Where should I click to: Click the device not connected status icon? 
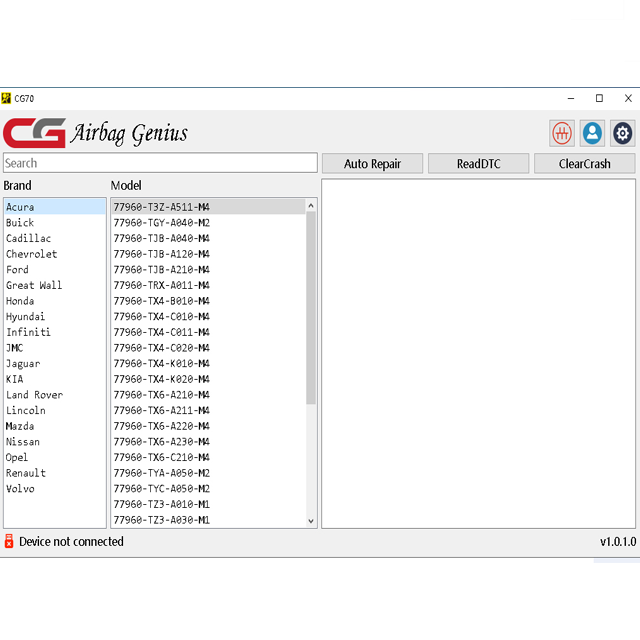pyautogui.click(x=9, y=541)
